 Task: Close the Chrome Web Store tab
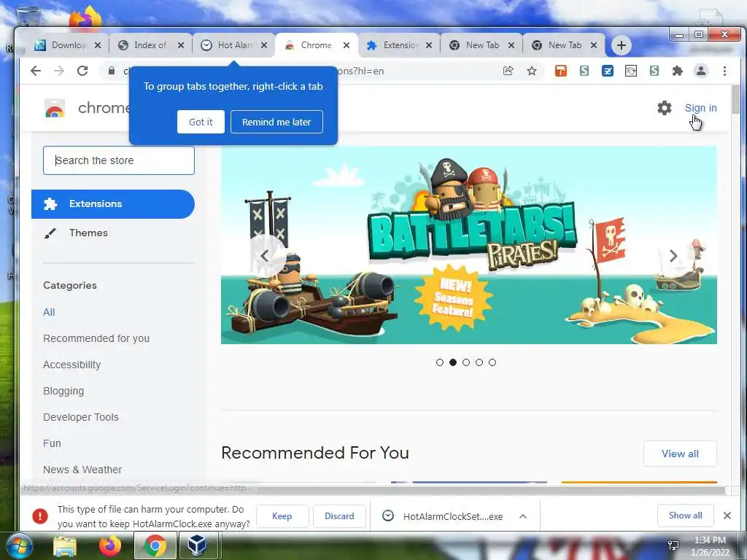tap(347, 45)
